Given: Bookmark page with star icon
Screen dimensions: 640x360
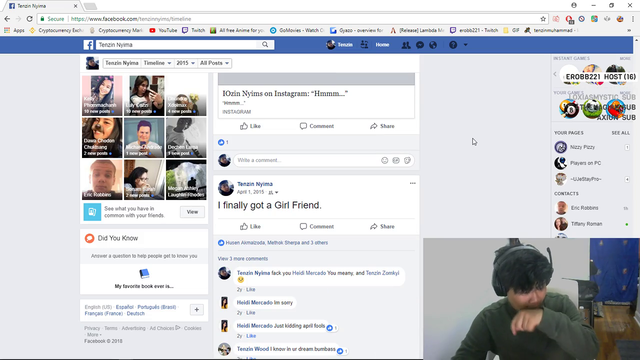Looking at the screenshot, I should [x=543, y=19].
